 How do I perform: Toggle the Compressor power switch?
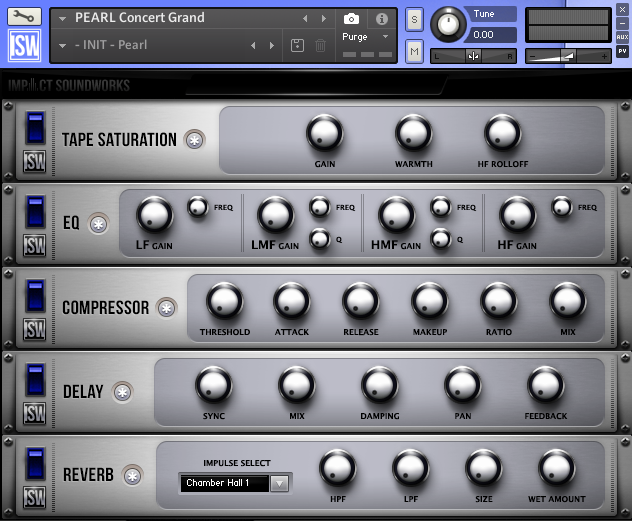tap(35, 295)
